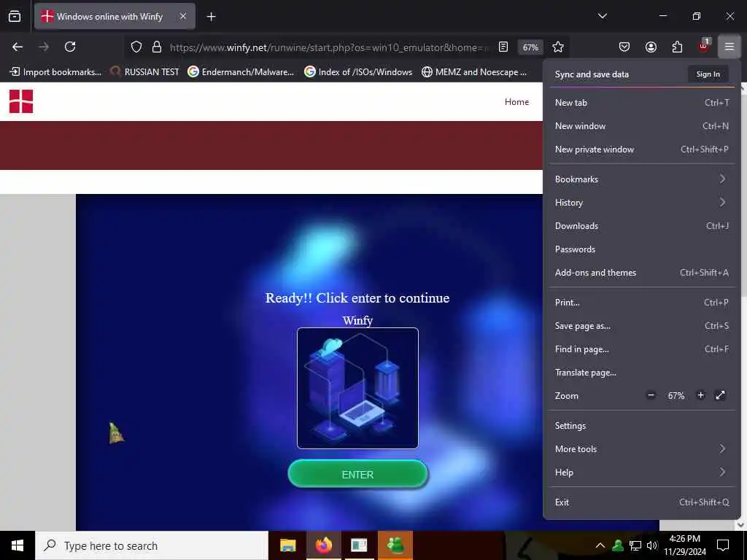Show hidden tray icons chevron
747x560 pixels.
click(600, 545)
